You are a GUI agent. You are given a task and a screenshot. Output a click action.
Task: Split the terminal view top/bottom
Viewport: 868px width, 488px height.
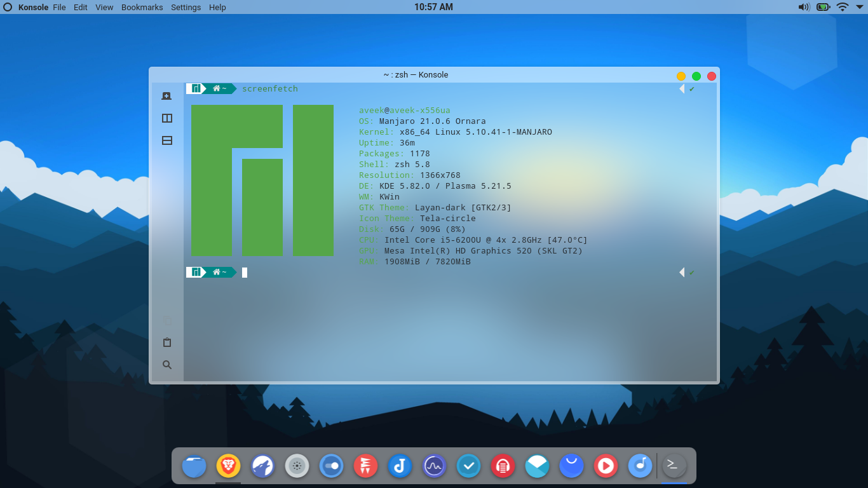[x=166, y=140]
